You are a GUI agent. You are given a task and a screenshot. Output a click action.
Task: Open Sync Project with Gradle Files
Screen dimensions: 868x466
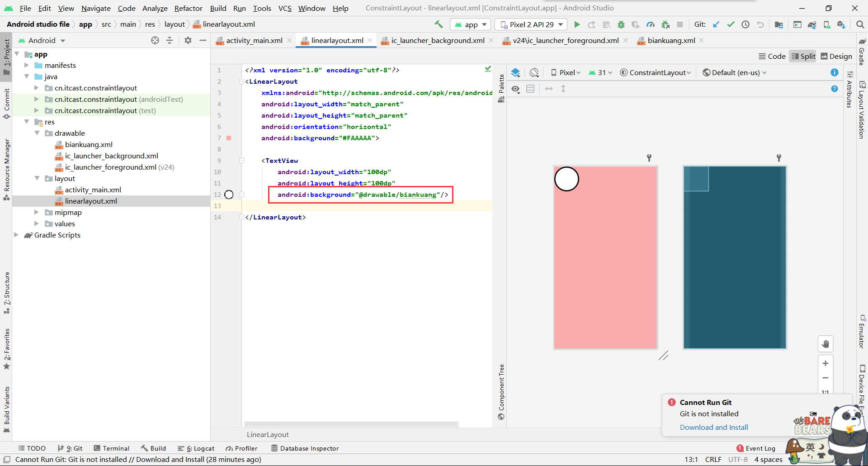click(812, 24)
